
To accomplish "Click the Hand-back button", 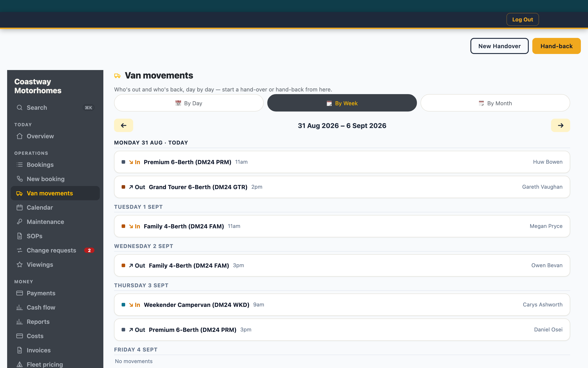I will [x=556, y=46].
